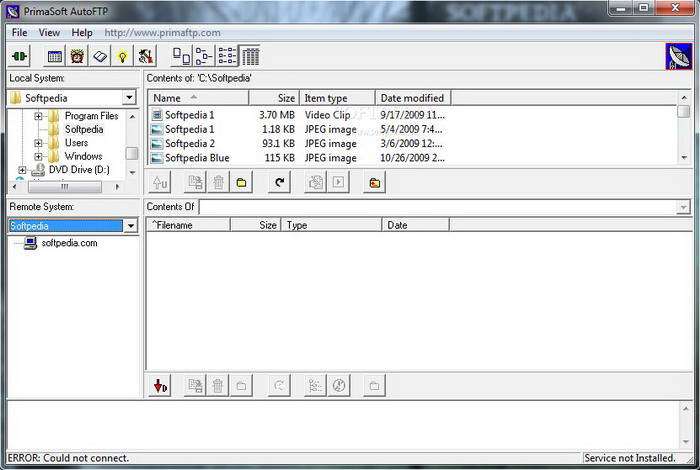Sort remote files by Size column

[x=255, y=225]
